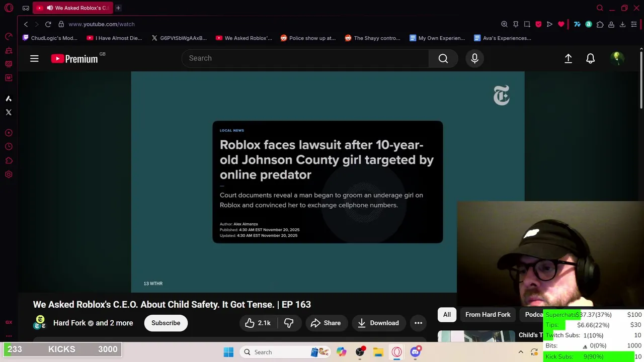Open GX Cleaner broom icon in sidebar

[x=9, y=50]
